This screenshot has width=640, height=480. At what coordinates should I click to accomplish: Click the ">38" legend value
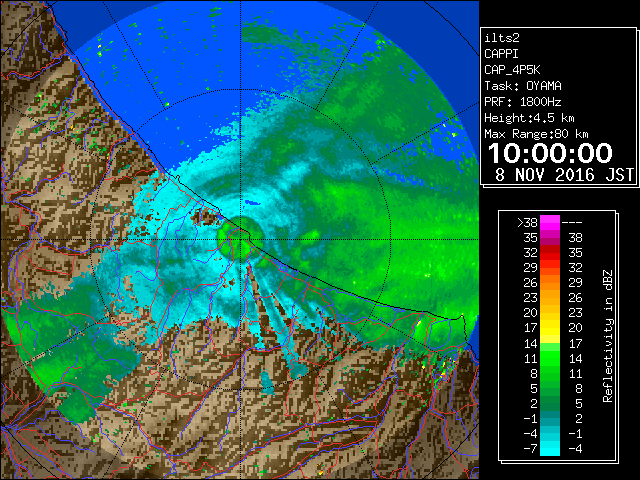(x=527, y=222)
